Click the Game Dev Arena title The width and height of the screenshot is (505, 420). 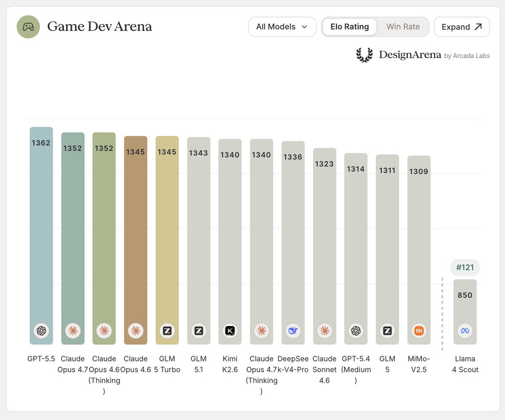[99, 27]
